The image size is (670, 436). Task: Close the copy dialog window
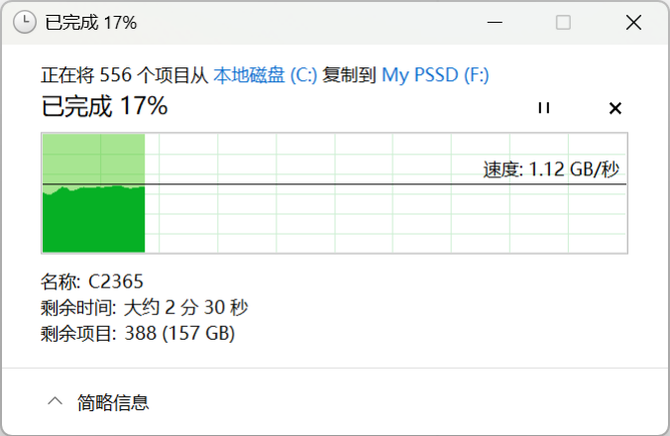click(631, 22)
